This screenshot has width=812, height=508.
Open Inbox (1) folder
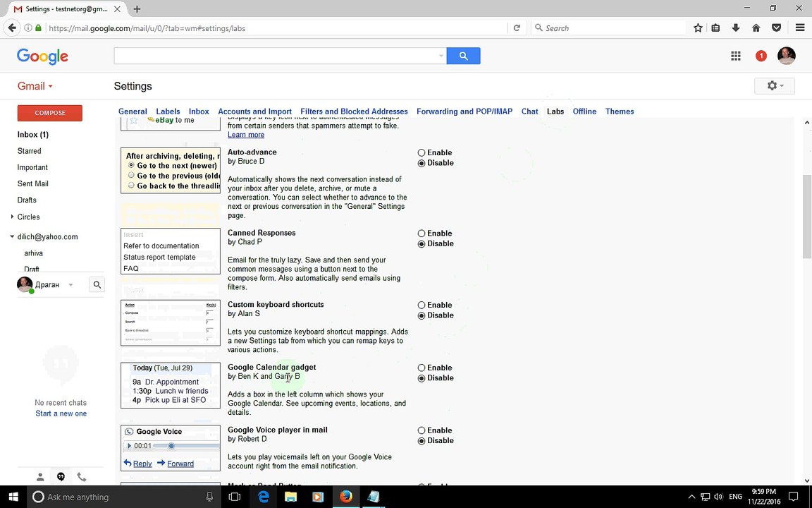[33, 135]
